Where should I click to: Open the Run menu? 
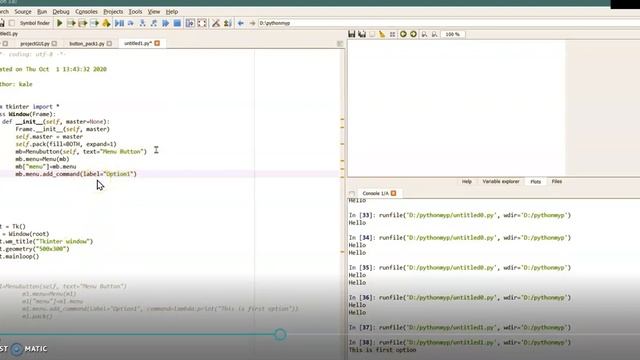(x=42, y=12)
